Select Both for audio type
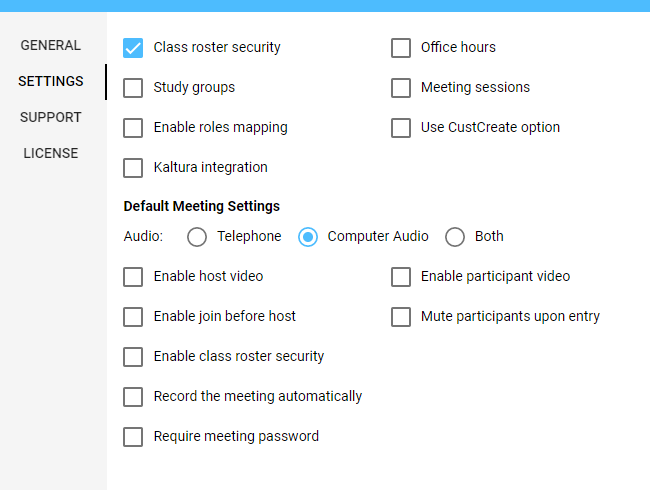The height and width of the screenshot is (490, 650). (x=455, y=237)
